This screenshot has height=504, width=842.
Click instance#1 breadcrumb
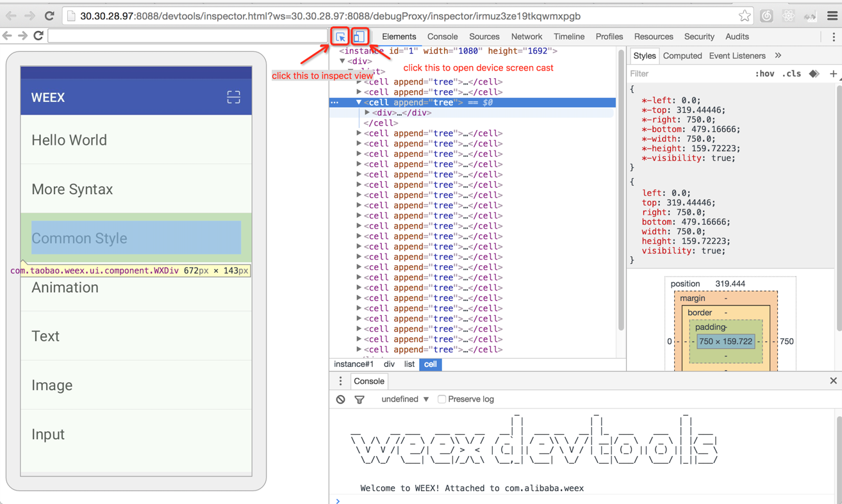[354, 364]
